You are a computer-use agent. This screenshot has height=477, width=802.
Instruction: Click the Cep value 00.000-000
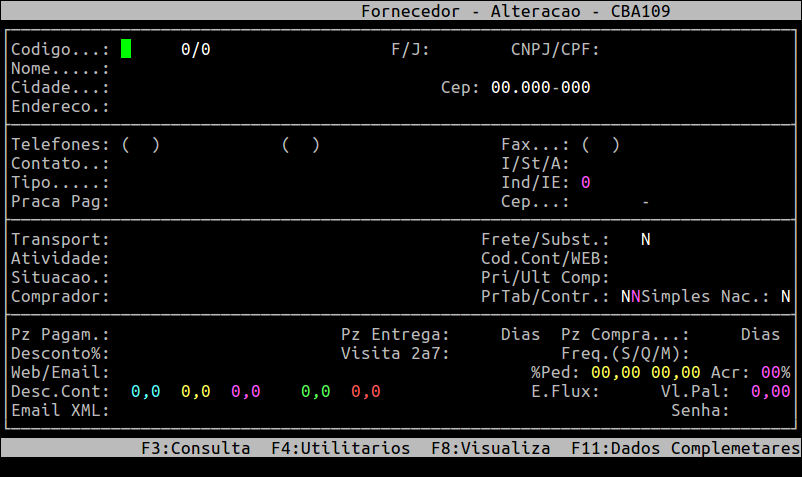point(540,88)
